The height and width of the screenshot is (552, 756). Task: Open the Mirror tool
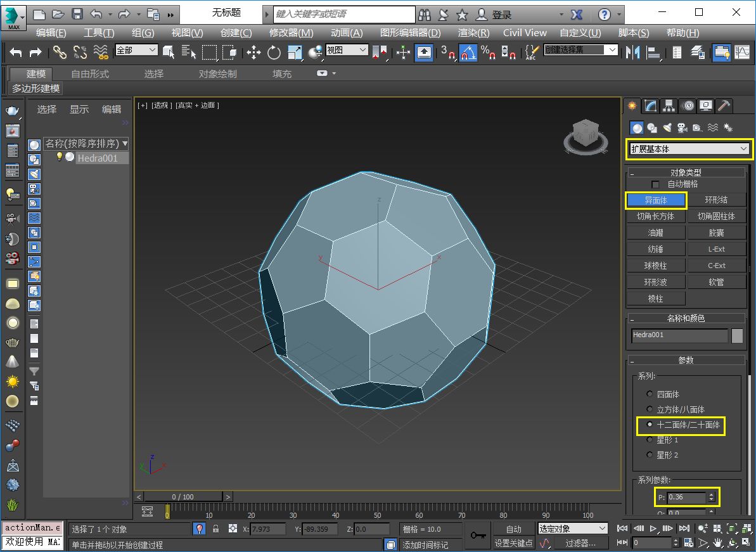point(632,52)
